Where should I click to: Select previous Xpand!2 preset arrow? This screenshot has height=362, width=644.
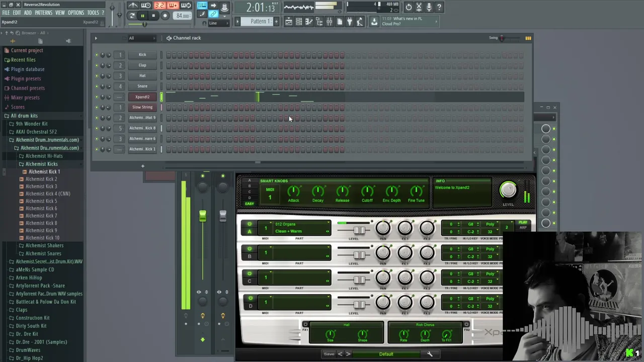[340, 354]
